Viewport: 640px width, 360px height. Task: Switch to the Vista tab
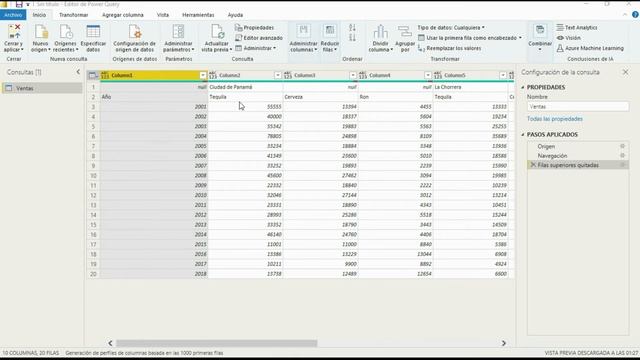coord(163,15)
